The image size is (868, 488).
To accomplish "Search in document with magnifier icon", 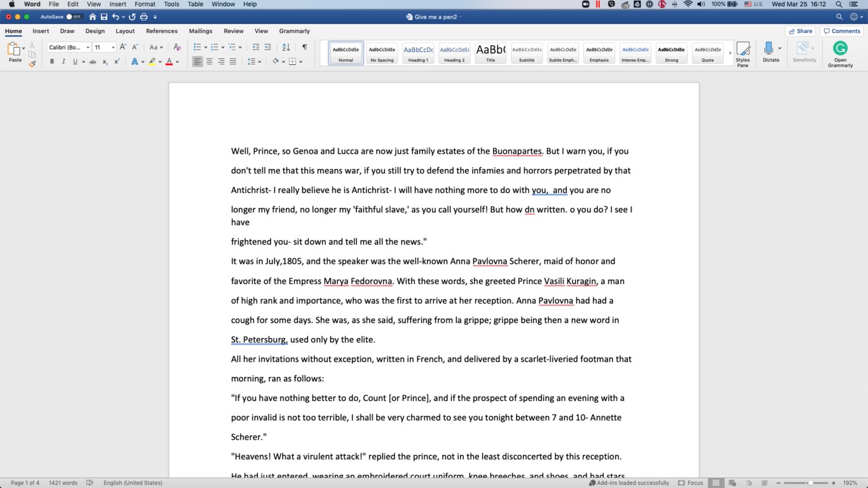I will (839, 17).
